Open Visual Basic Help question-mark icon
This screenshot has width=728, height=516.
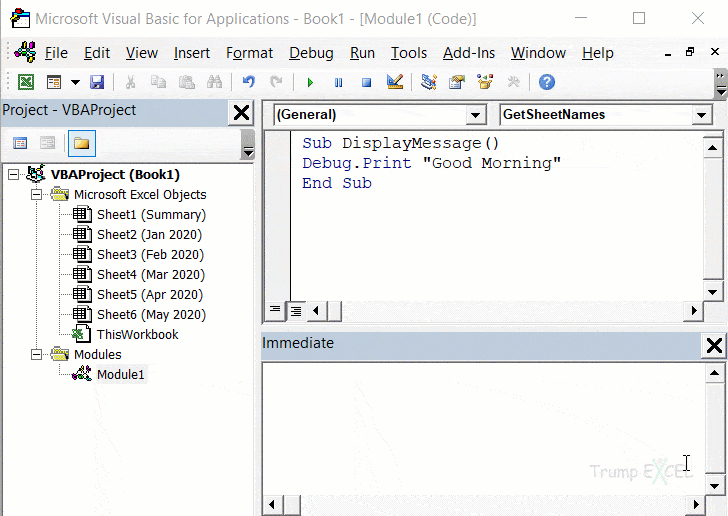[x=547, y=82]
